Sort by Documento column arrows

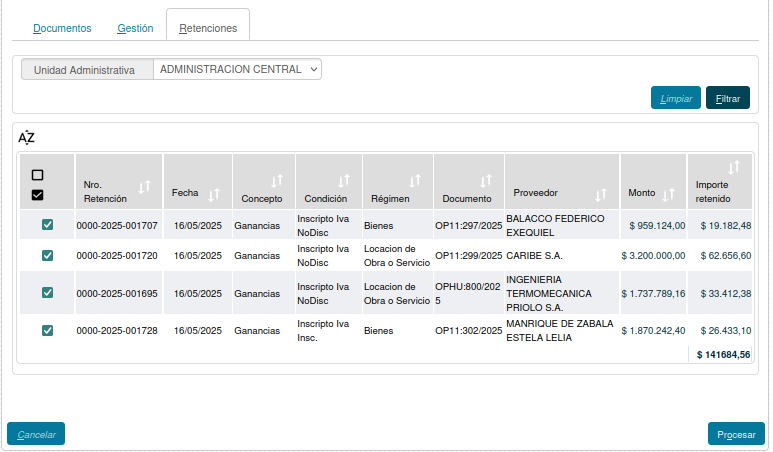[x=486, y=181]
